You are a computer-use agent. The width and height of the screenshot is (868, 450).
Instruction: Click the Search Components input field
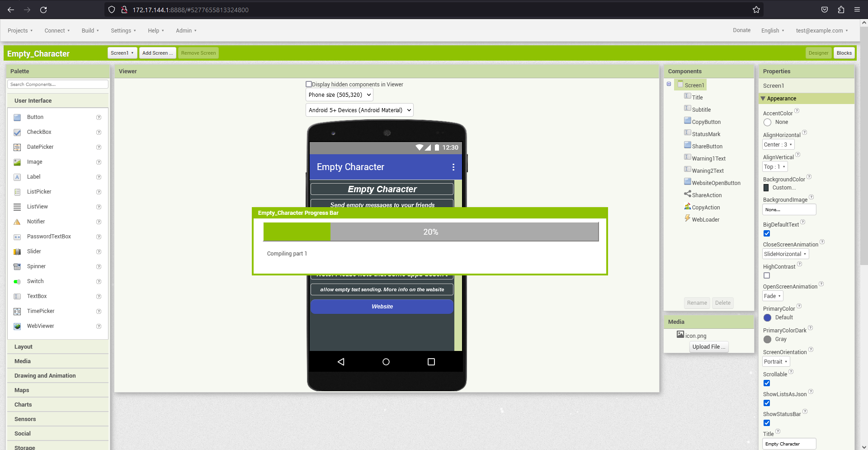(58, 85)
